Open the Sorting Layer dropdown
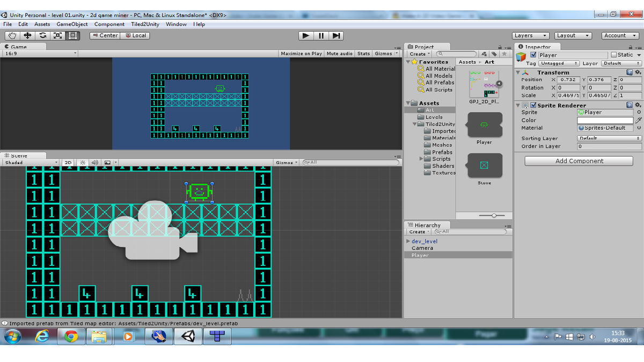 tap(609, 138)
